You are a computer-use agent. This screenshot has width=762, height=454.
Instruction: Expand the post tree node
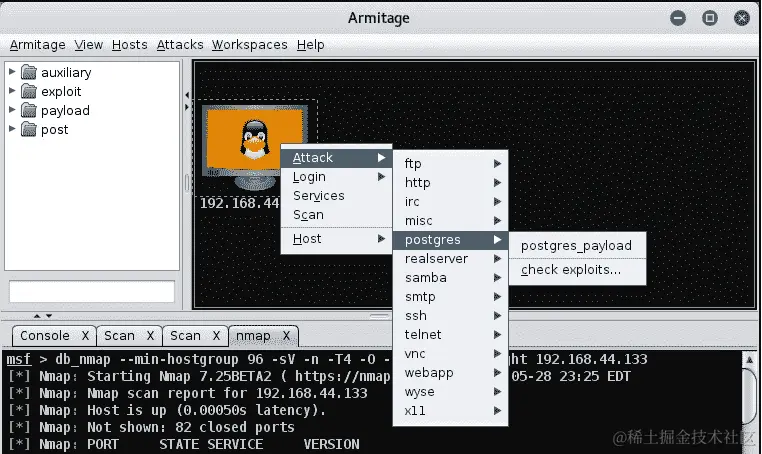(12, 128)
